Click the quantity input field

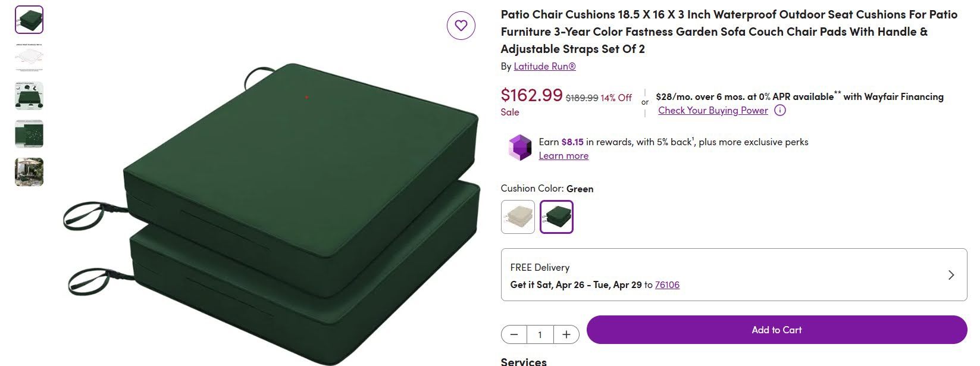[x=540, y=334]
